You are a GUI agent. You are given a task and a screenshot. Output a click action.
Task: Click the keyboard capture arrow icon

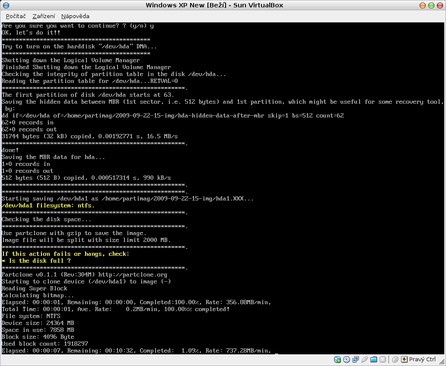coord(404,359)
